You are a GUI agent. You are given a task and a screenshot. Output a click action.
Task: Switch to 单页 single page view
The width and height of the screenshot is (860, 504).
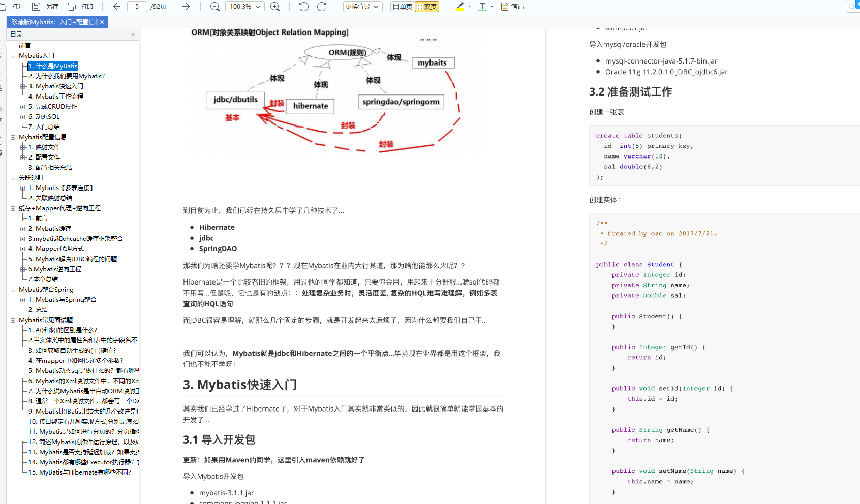pos(403,7)
